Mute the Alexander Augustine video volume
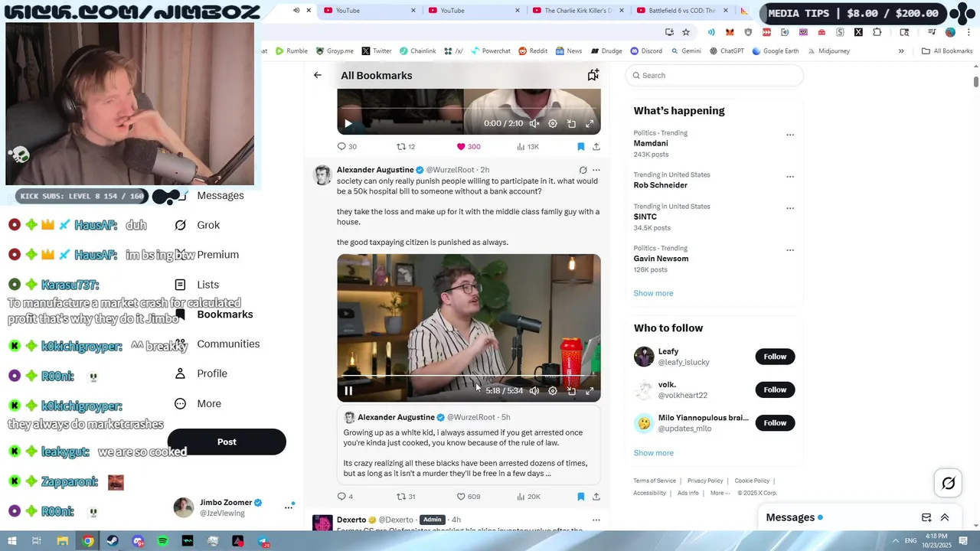Screen dimensions: 980x551 click(534, 390)
